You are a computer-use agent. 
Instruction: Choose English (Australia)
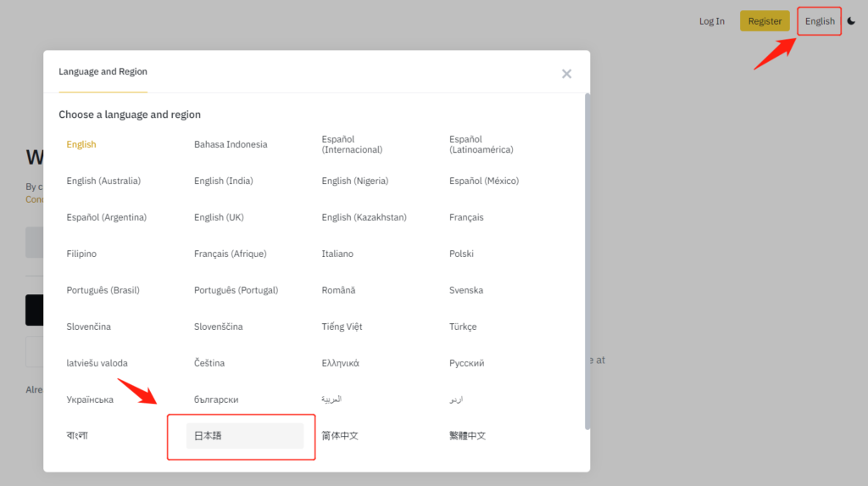point(103,181)
